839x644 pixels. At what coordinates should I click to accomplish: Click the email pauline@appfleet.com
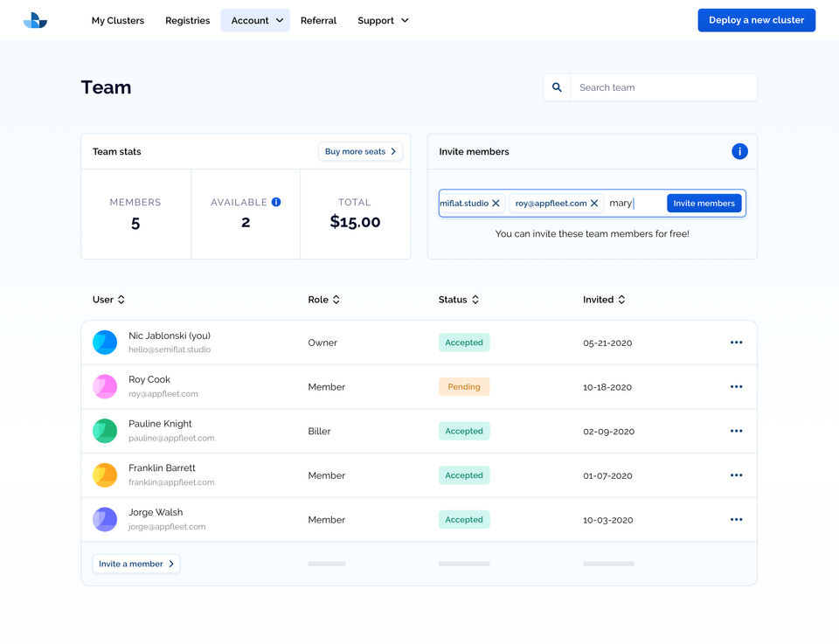point(171,438)
